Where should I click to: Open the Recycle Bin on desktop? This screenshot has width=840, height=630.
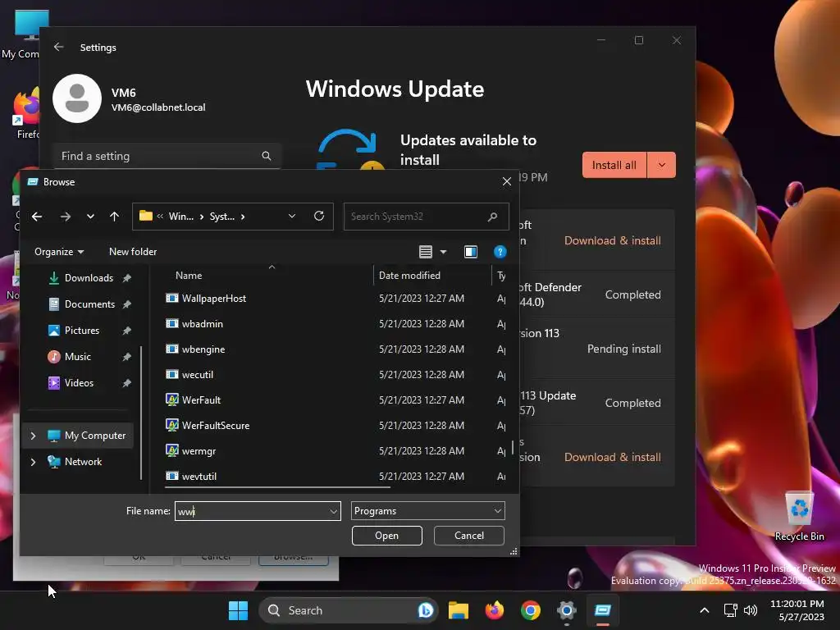[799, 517]
